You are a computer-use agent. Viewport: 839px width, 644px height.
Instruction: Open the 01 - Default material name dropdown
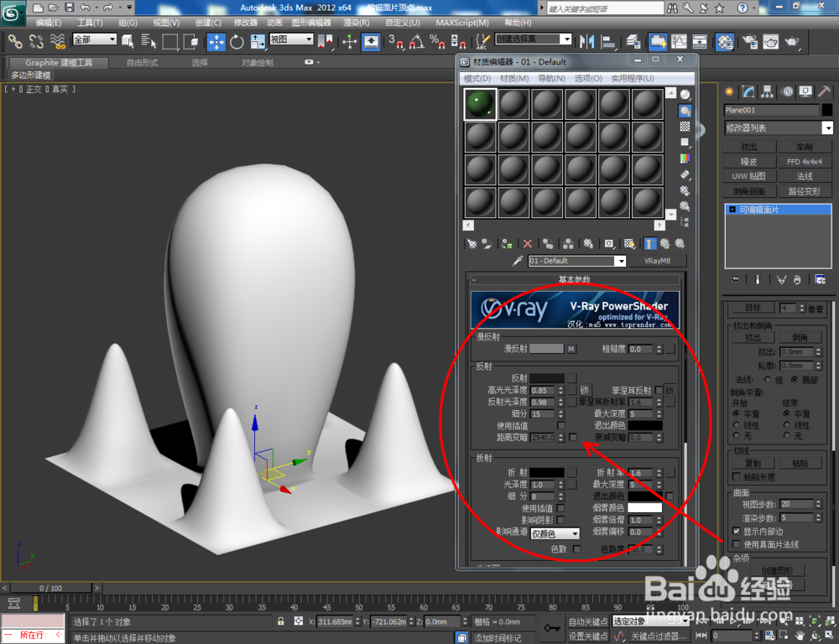tap(620, 261)
